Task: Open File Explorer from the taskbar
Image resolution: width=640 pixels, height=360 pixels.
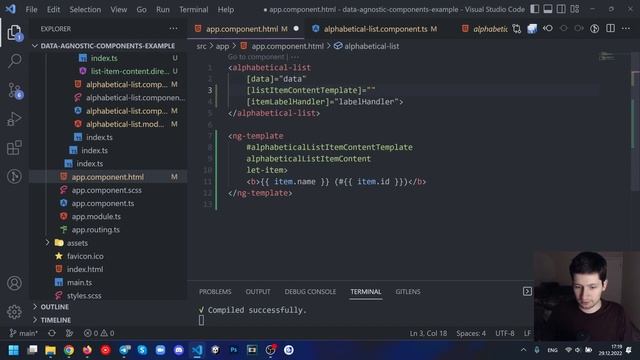Action: click(x=51, y=350)
